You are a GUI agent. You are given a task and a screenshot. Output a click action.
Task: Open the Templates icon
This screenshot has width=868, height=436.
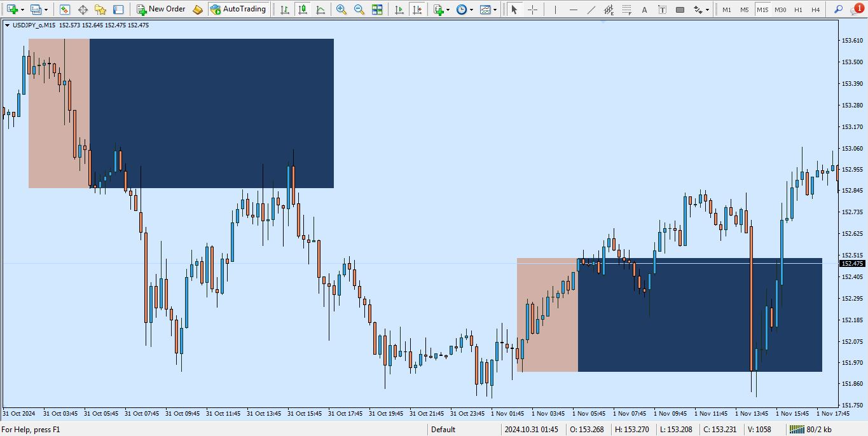[485, 10]
